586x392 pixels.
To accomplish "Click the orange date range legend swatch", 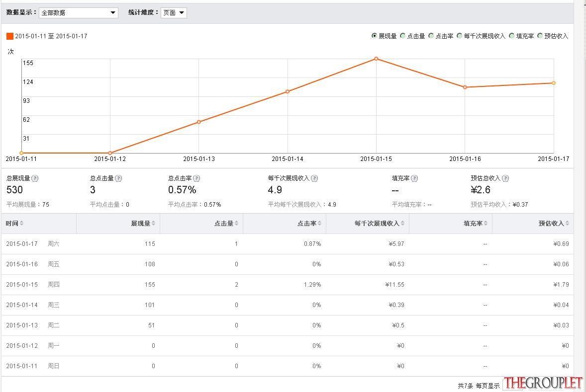I will pyautogui.click(x=10, y=36).
